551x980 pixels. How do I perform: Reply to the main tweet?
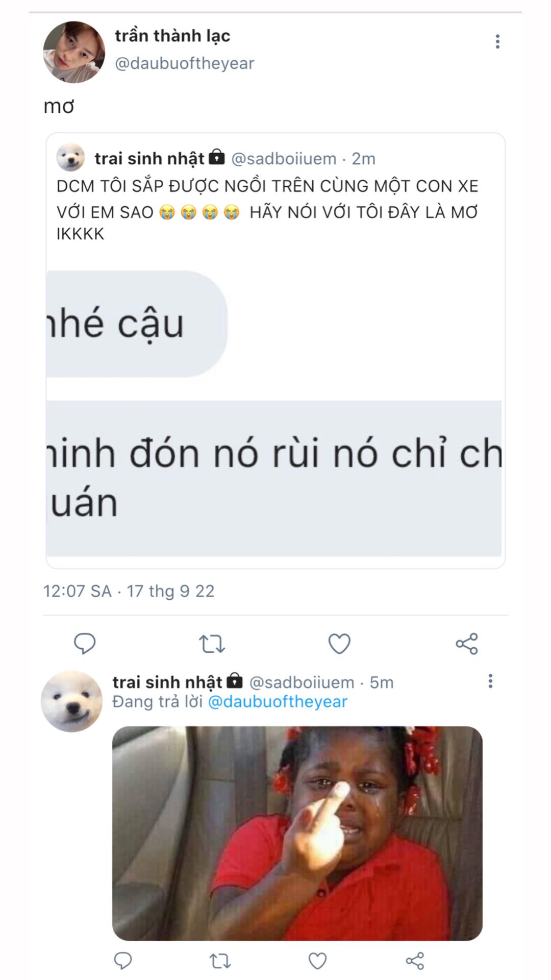(85, 643)
